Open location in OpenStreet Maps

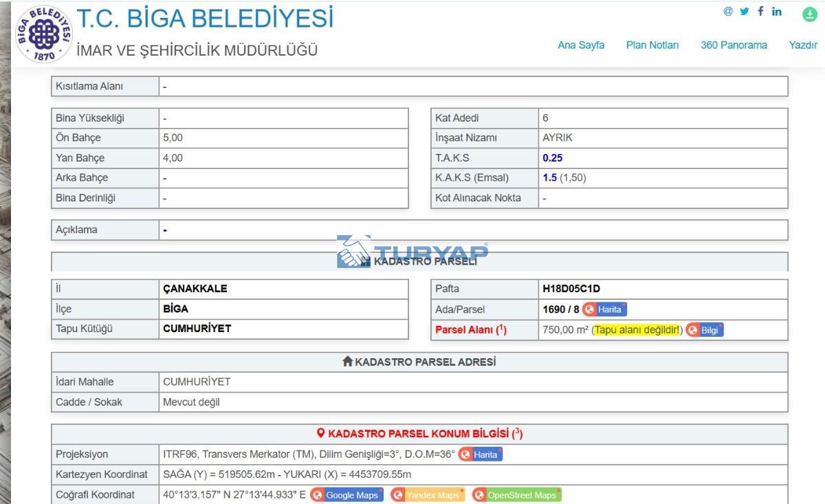tap(516, 495)
